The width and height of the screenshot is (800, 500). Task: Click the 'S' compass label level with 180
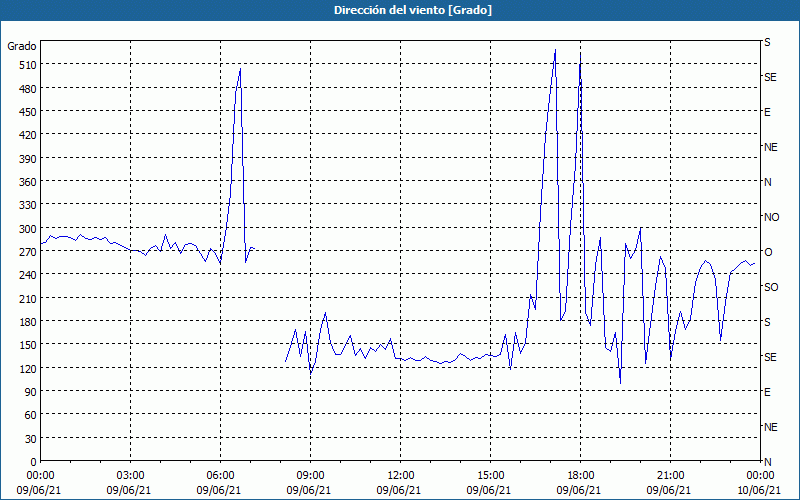(x=767, y=322)
